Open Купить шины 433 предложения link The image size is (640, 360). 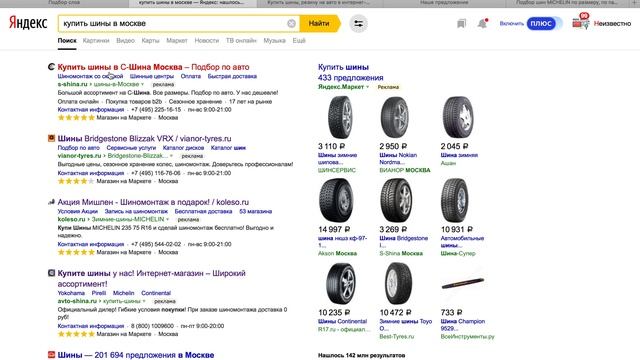(351, 72)
